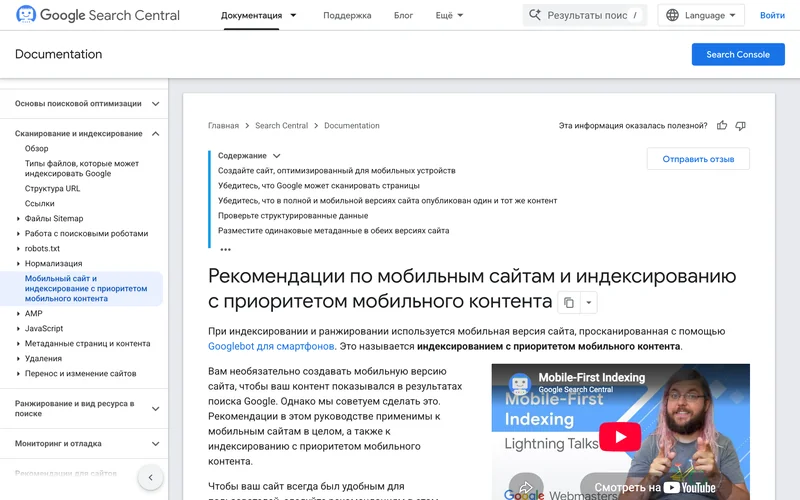Expand Метаданные страниц и контента item
The image size is (800, 500).
pyautogui.click(x=18, y=343)
